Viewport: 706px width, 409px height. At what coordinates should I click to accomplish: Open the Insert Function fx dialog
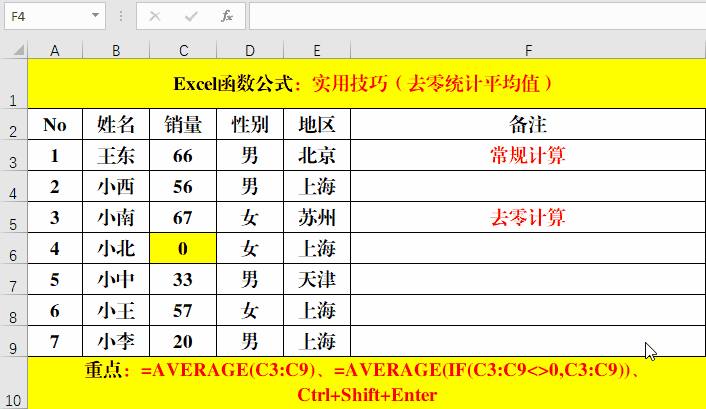227,17
